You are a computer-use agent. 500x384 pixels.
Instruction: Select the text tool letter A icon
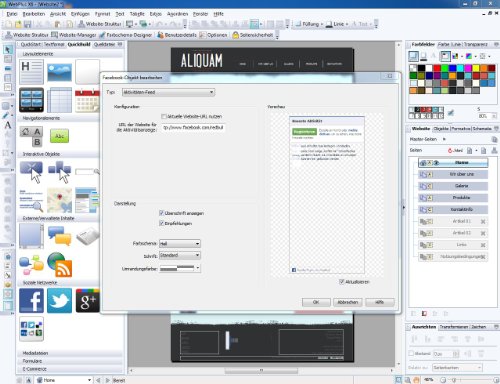click(7, 125)
